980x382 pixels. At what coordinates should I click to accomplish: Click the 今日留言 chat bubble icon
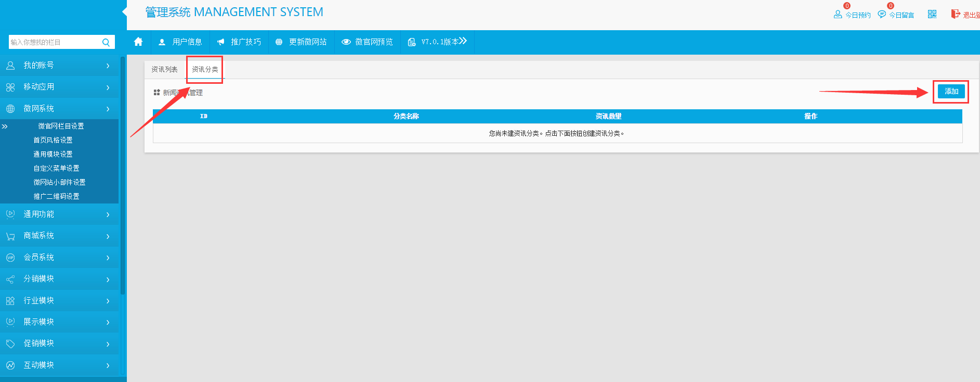point(882,15)
